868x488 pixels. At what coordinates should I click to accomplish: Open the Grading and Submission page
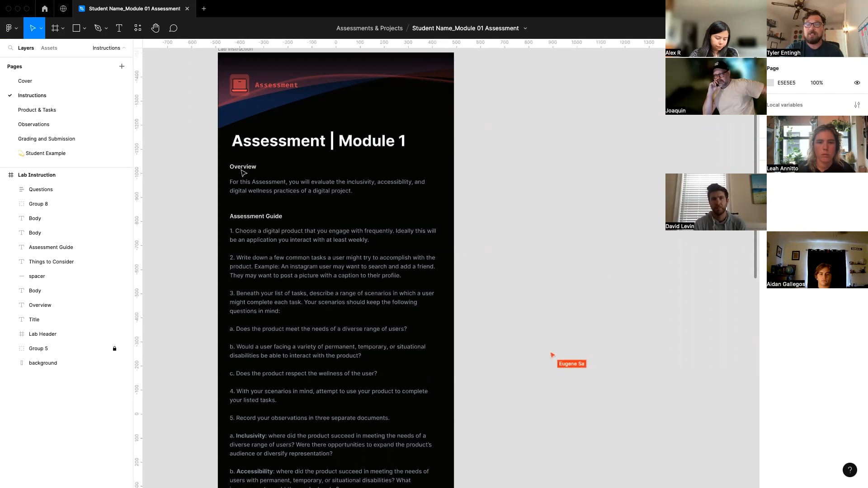click(x=47, y=139)
